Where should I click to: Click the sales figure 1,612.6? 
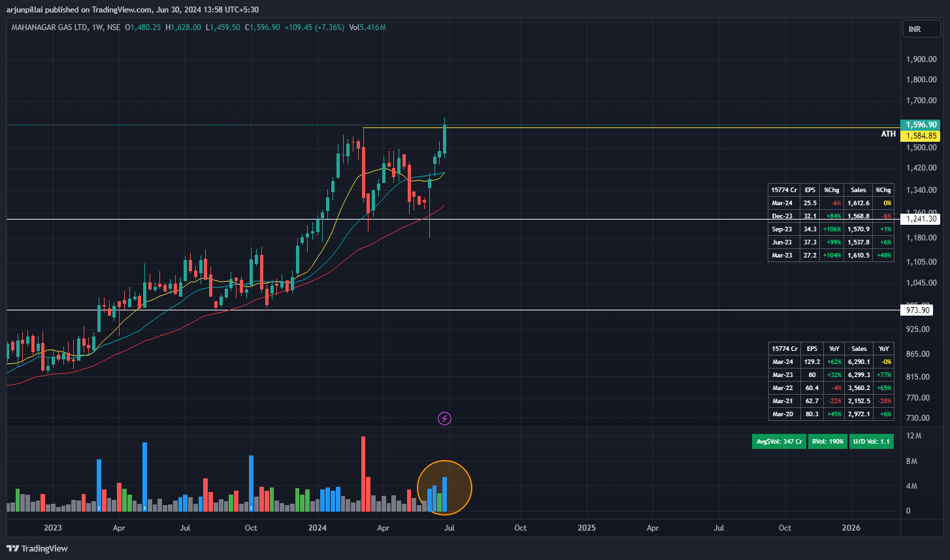point(859,203)
